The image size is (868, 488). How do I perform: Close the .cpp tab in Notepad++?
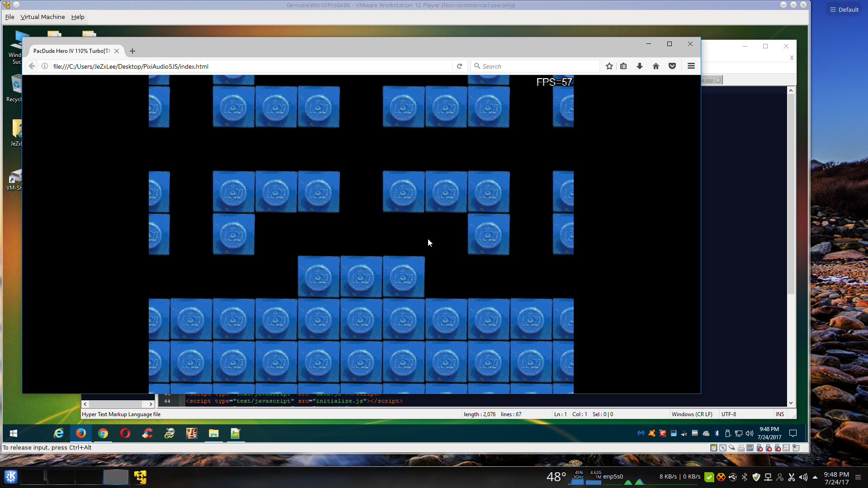click(718, 80)
